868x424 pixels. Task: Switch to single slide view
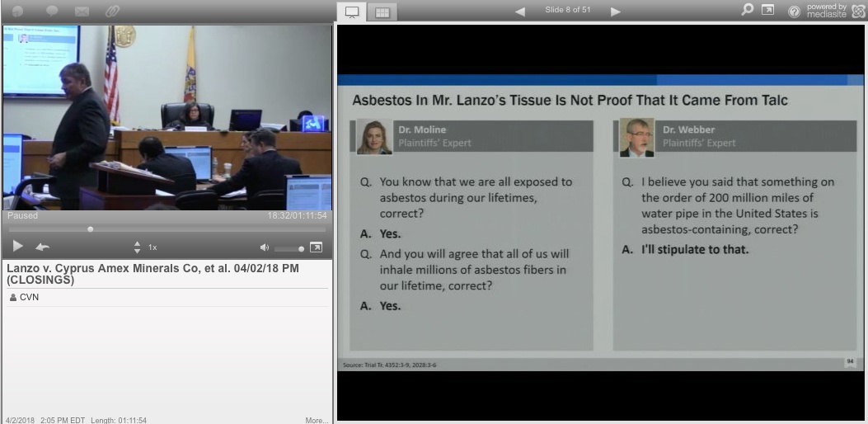[x=352, y=12]
